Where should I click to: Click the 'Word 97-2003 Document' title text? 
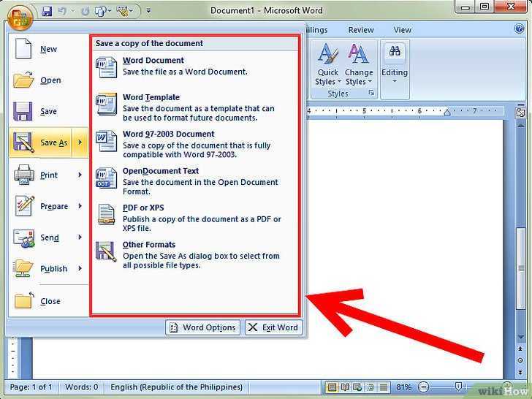169,134
